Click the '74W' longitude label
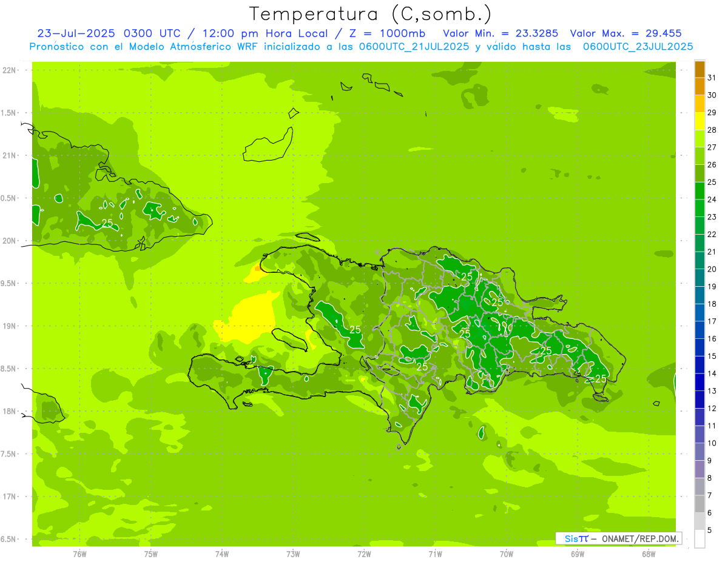Screen dimensions: 728x562 (222, 554)
